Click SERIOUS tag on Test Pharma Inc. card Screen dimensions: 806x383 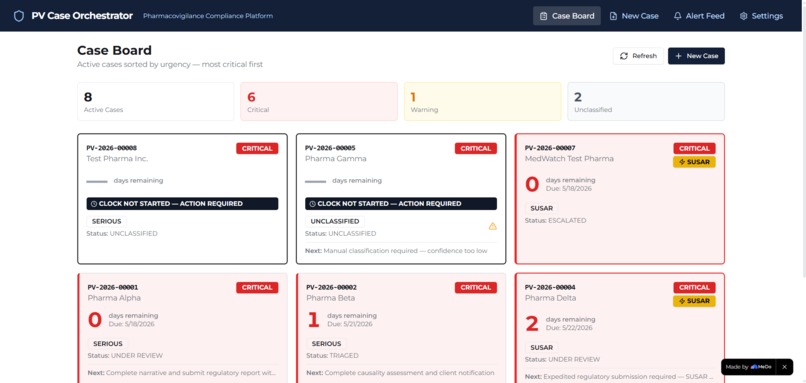click(106, 222)
